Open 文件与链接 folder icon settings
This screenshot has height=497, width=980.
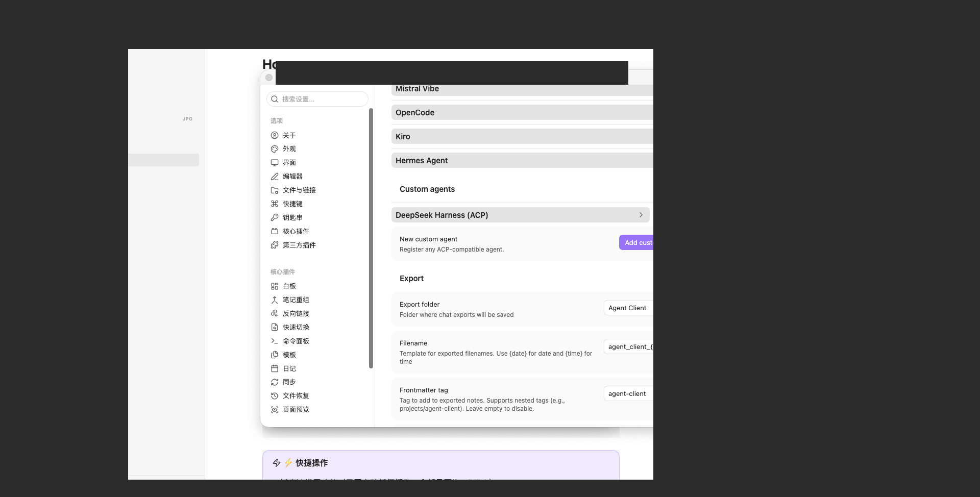pyautogui.click(x=275, y=190)
